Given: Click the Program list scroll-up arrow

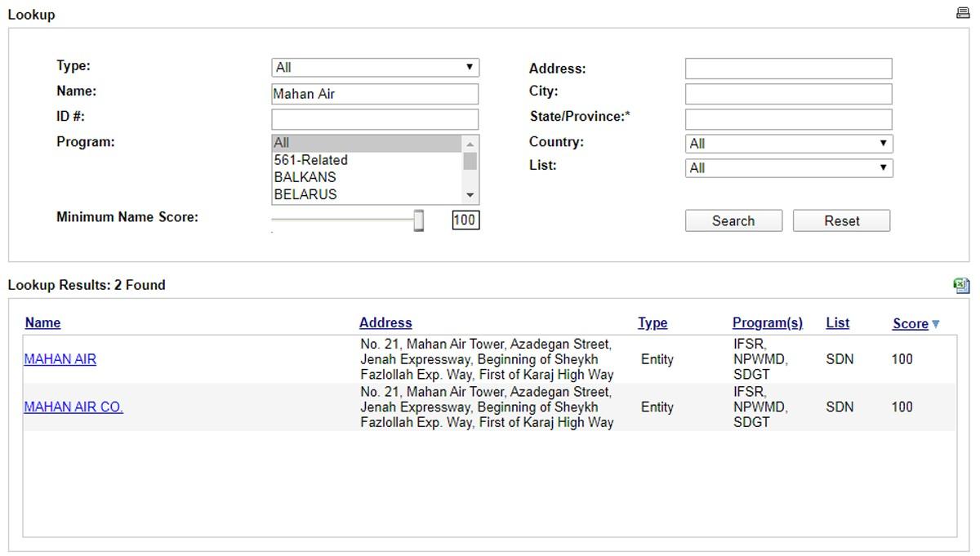Looking at the screenshot, I should pos(470,144).
